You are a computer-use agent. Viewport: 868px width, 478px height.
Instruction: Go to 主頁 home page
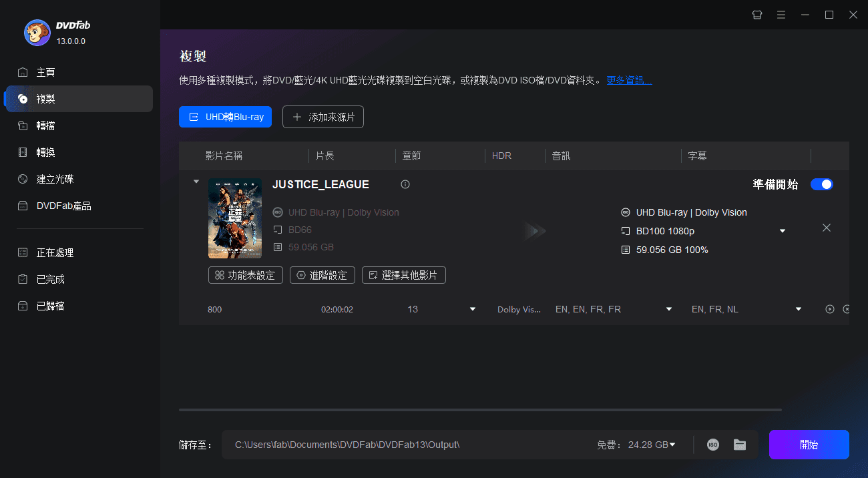(x=79, y=72)
